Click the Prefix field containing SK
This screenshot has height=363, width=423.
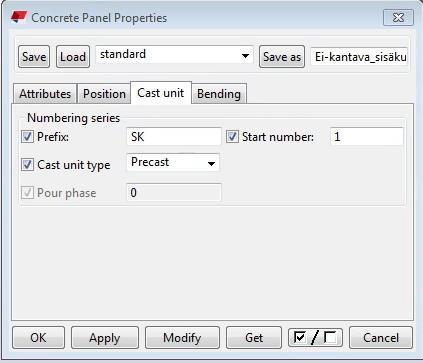174,136
